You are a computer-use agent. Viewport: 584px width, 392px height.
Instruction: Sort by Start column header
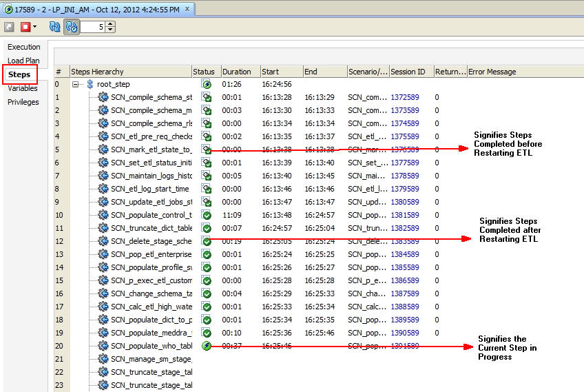(282, 72)
